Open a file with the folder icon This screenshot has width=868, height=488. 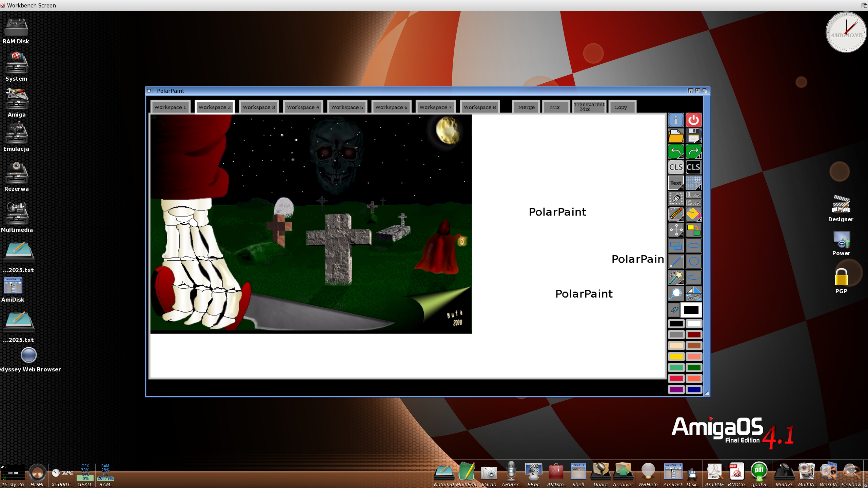(675, 136)
